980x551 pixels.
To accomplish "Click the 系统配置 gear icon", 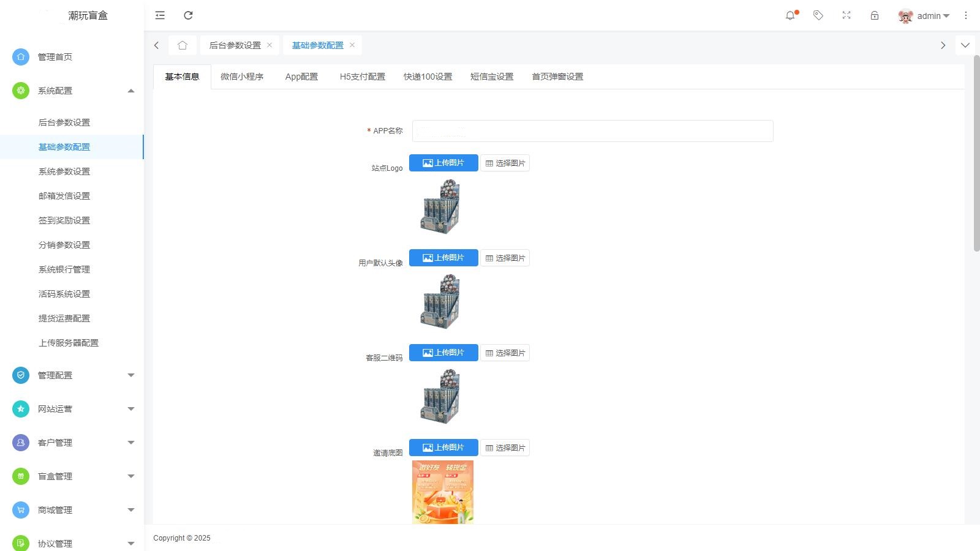I will (21, 91).
